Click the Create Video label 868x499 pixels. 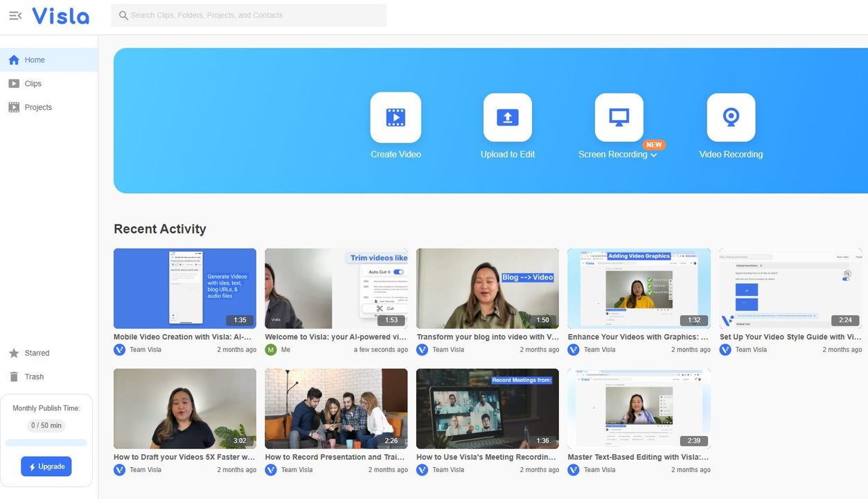point(396,155)
